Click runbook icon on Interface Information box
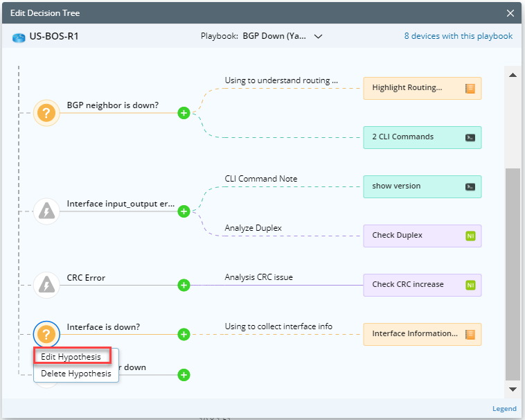Image resolution: width=525 pixels, height=420 pixels. (470, 334)
